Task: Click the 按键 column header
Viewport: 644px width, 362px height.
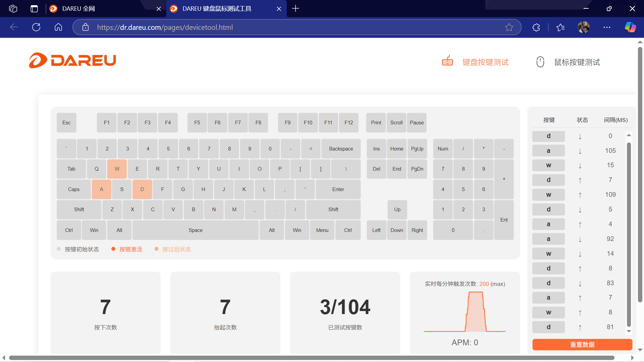Action: coord(549,120)
